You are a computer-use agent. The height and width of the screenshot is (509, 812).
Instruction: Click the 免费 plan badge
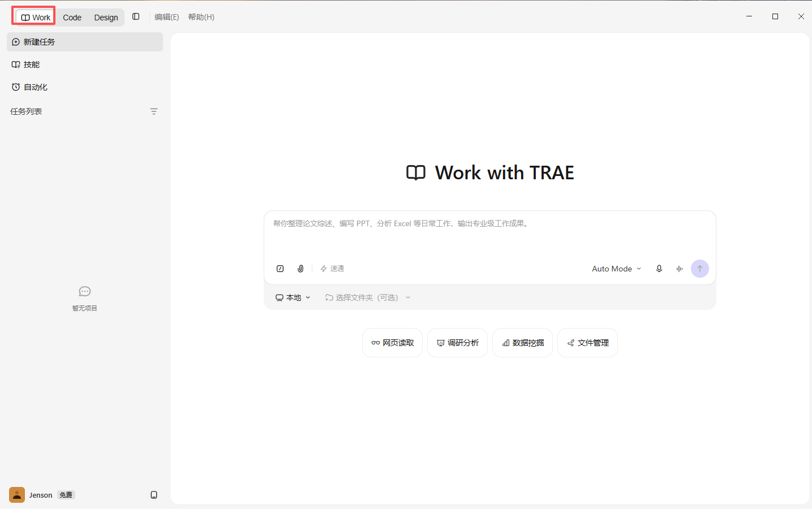coord(66,495)
